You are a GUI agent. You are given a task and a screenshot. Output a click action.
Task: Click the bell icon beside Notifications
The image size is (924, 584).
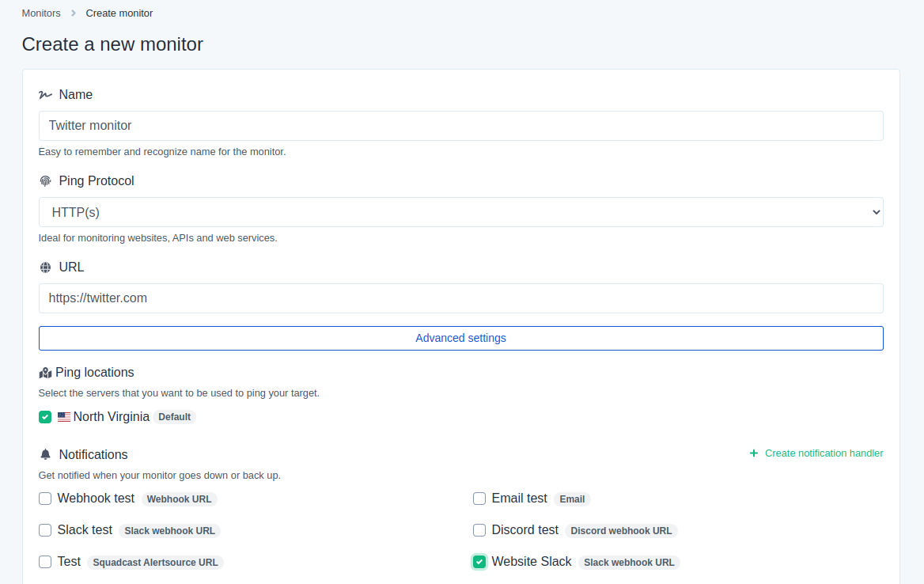point(45,455)
